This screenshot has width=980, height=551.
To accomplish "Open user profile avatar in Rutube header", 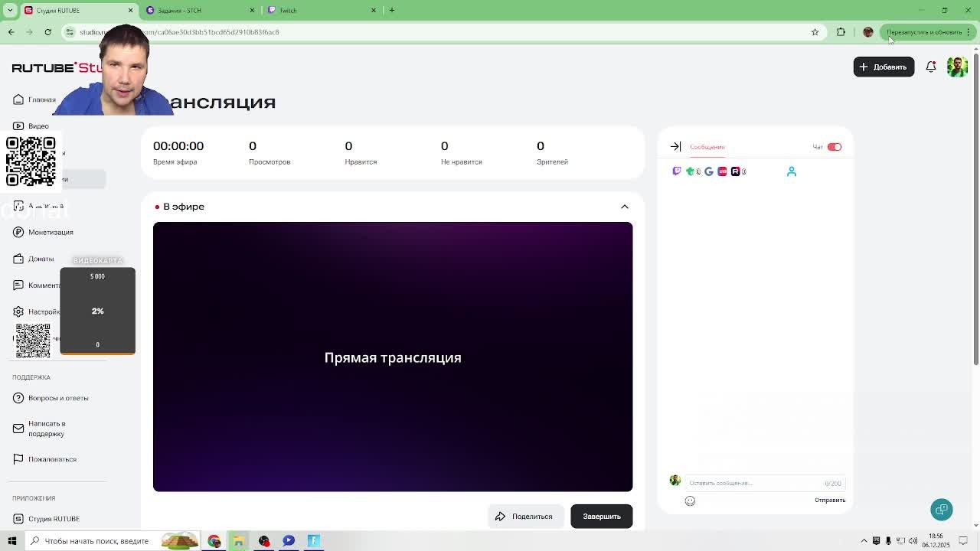I will point(957,67).
